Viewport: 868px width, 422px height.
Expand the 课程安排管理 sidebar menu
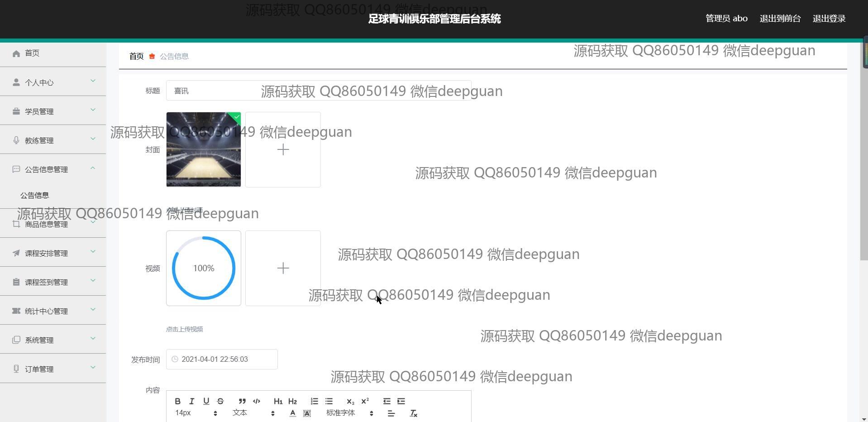tap(53, 253)
